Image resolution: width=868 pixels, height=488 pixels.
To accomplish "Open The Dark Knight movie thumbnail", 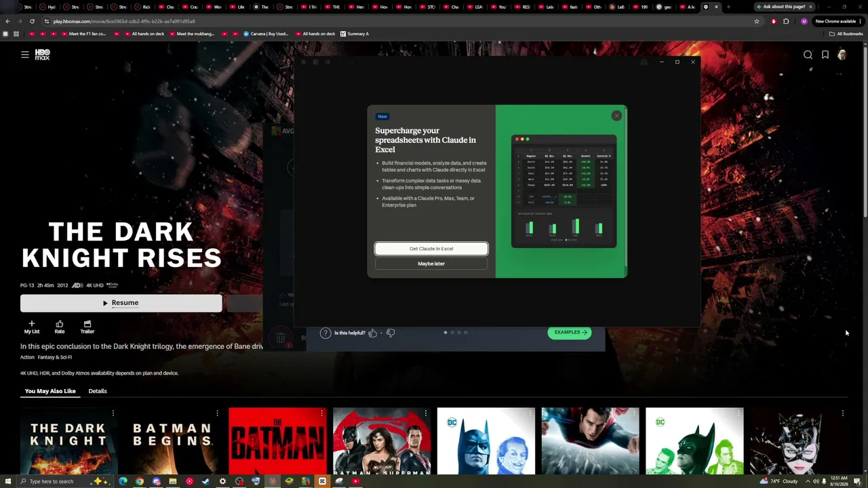I will click(68, 441).
